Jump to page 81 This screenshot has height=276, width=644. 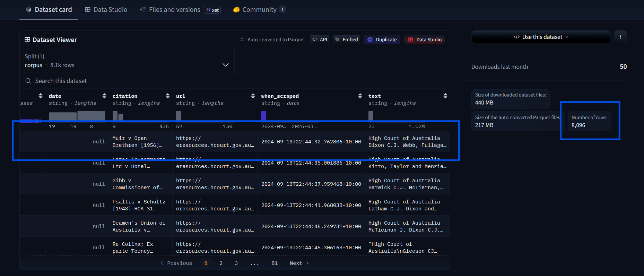[x=275, y=263]
